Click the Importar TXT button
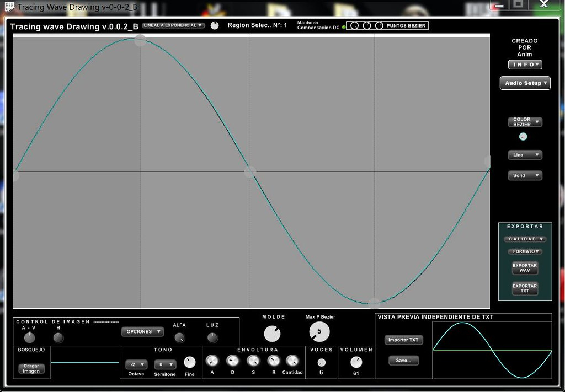Image resolution: width=565 pixels, height=392 pixels. click(x=403, y=340)
